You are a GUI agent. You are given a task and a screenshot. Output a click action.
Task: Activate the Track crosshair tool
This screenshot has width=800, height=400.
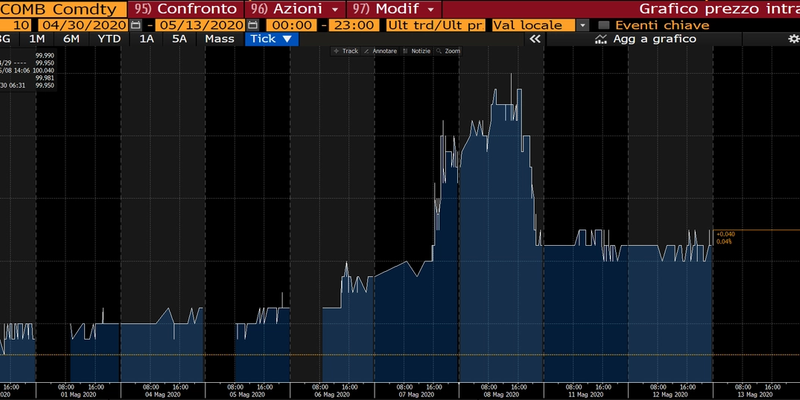click(345, 51)
